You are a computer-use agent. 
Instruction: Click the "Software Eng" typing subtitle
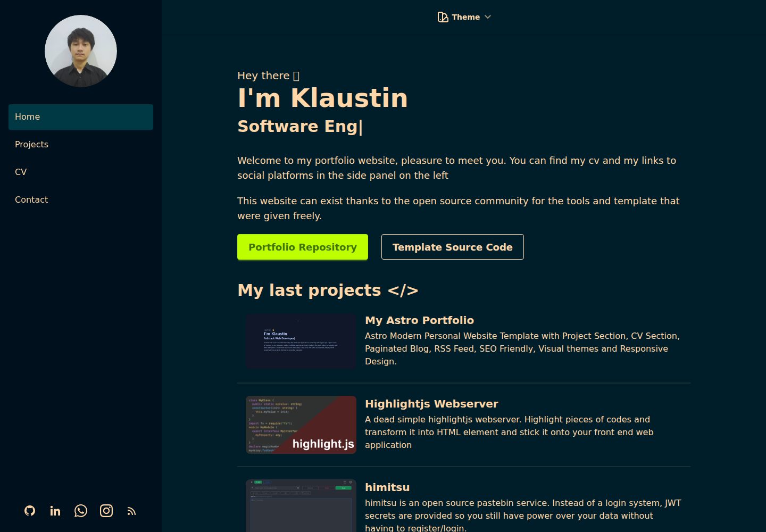[x=300, y=127]
